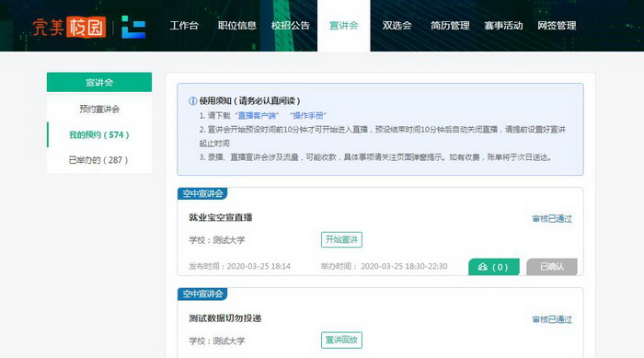The width and height of the screenshot is (644, 358).
Task: Select the 宣讲会 tab in top navigation
Action: [x=344, y=26]
